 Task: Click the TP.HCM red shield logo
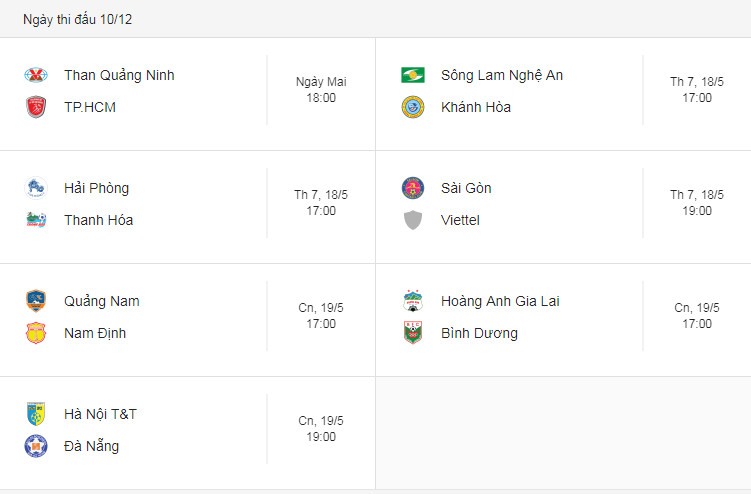click(x=36, y=107)
